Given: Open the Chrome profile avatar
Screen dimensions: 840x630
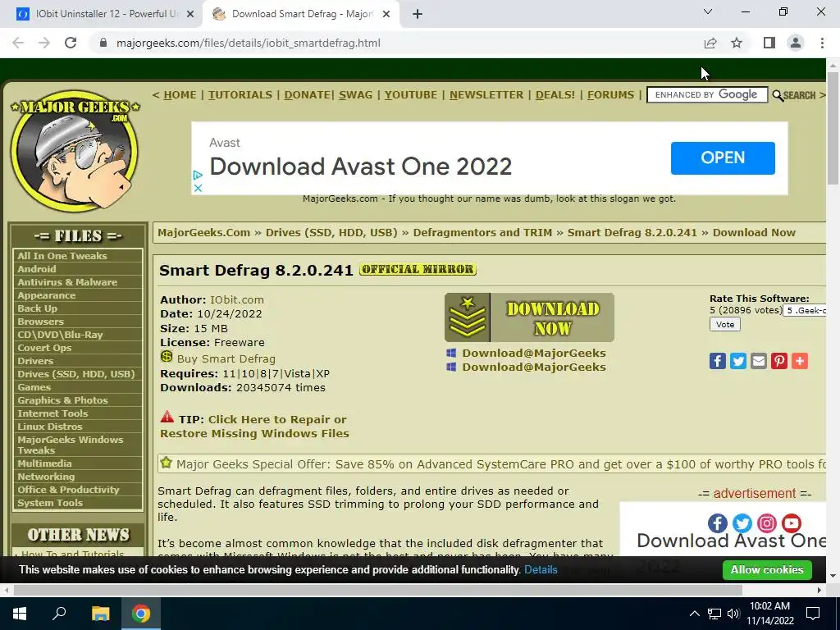Looking at the screenshot, I should point(796,43).
